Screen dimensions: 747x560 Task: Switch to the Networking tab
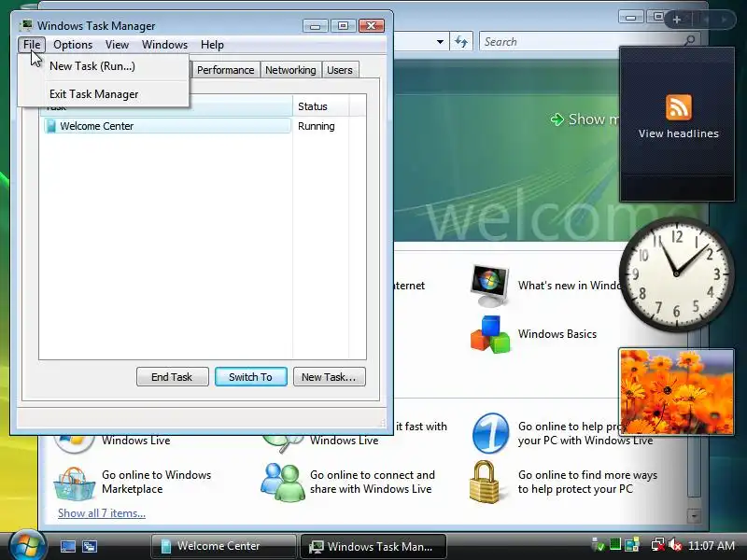pyautogui.click(x=290, y=70)
